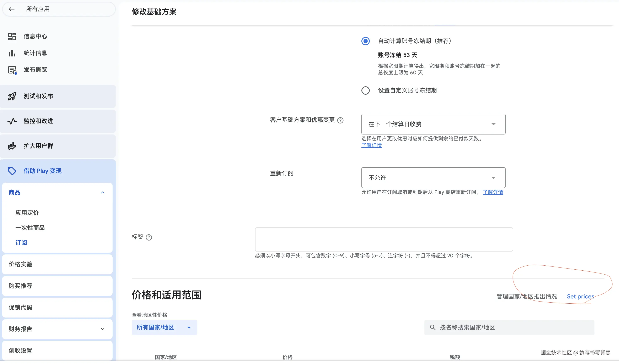Image resolution: width=619 pixels, height=364 pixels.
Task: Open the 重新订阅 不允许 dropdown
Action: click(433, 177)
